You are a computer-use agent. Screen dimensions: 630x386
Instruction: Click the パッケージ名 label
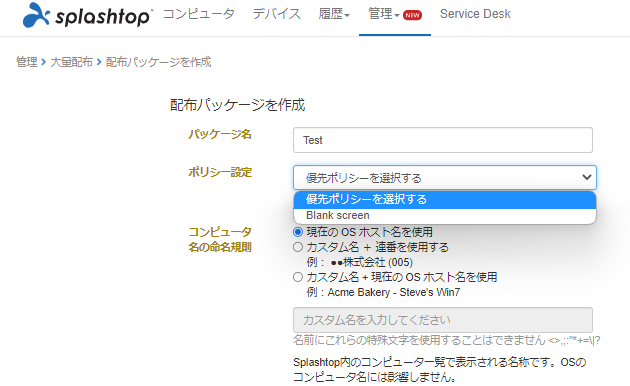tap(220, 134)
